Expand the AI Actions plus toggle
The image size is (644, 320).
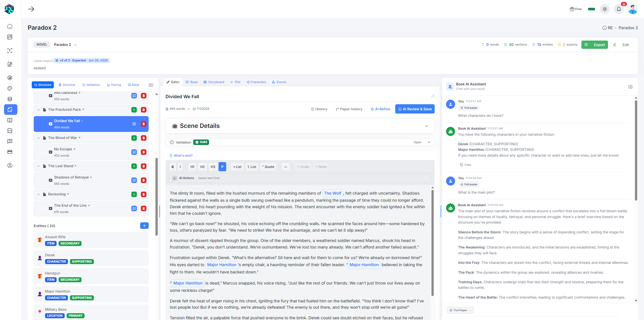click(175, 178)
